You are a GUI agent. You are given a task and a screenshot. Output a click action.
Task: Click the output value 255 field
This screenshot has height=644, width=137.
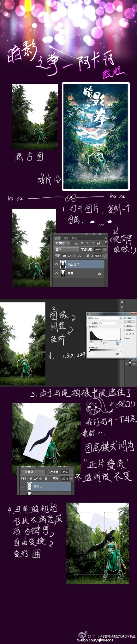(118, 354)
